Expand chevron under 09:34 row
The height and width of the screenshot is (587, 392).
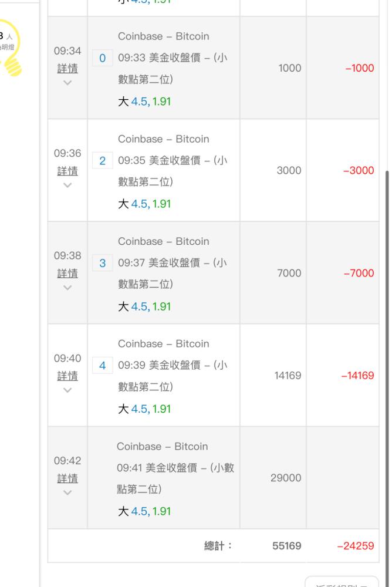click(67, 83)
